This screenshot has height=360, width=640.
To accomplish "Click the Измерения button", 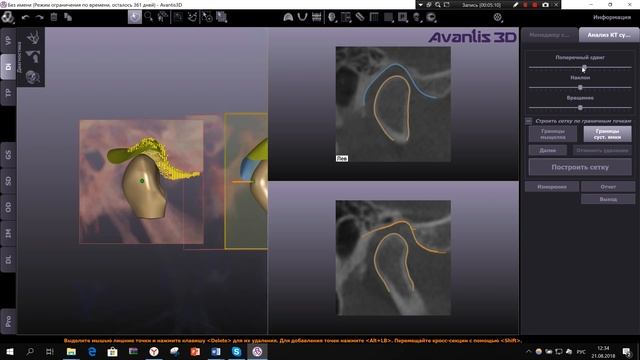I will click(552, 187).
